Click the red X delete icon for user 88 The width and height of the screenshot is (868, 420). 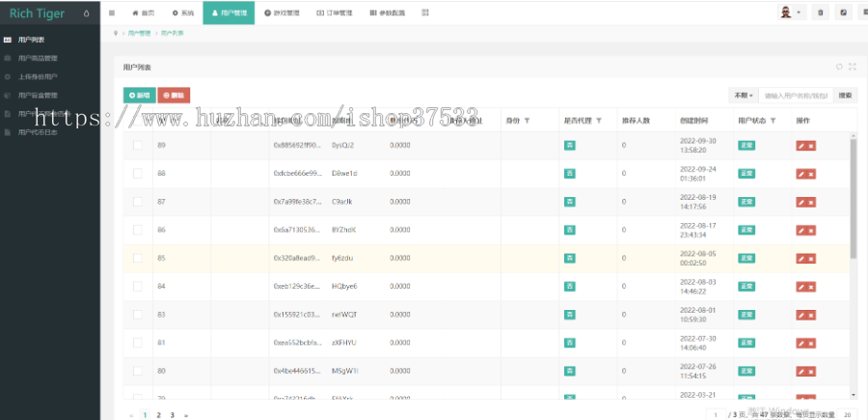(x=811, y=174)
